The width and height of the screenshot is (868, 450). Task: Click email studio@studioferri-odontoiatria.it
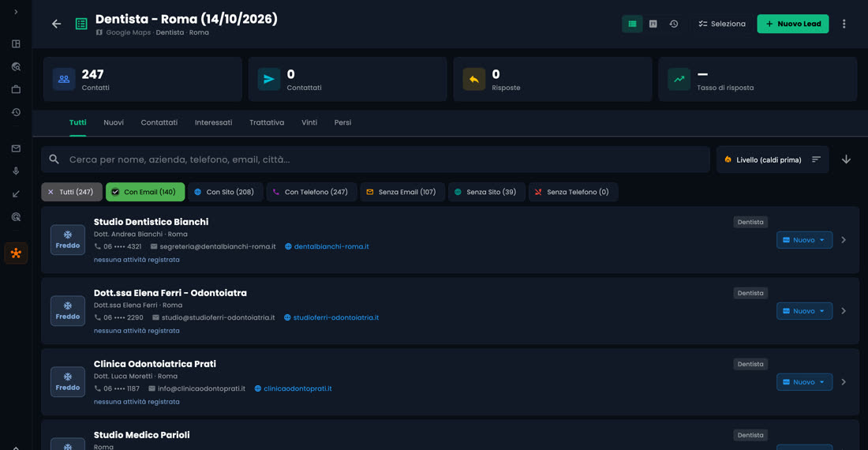pyautogui.click(x=218, y=317)
